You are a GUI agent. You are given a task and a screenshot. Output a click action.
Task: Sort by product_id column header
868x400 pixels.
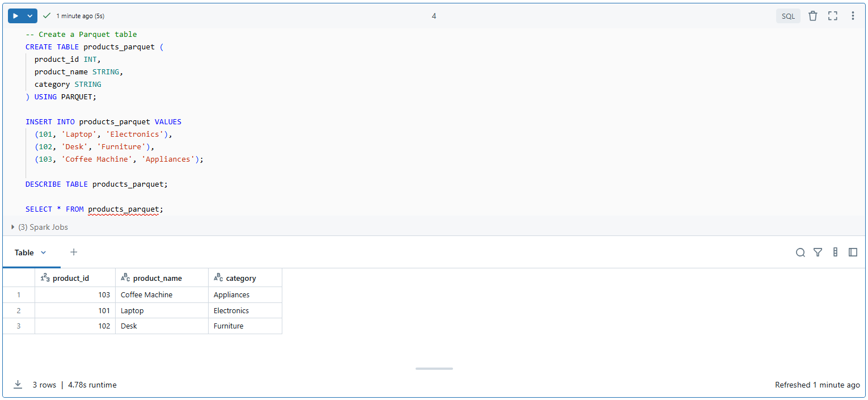click(x=71, y=278)
